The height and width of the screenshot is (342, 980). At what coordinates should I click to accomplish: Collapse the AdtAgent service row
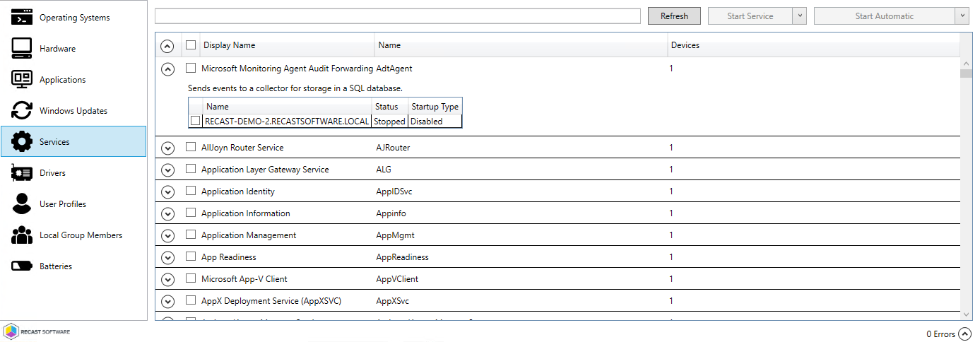pos(167,69)
